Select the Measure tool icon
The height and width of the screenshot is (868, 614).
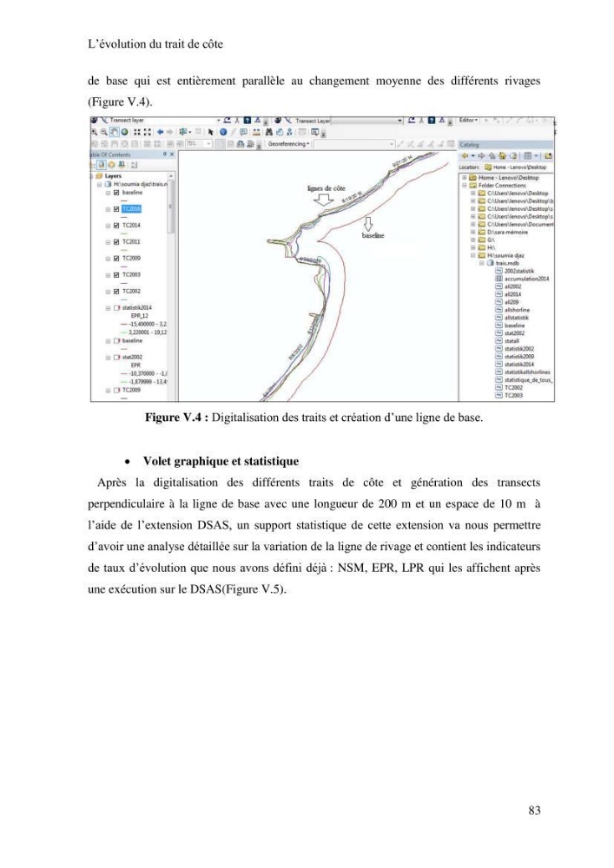(256, 132)
